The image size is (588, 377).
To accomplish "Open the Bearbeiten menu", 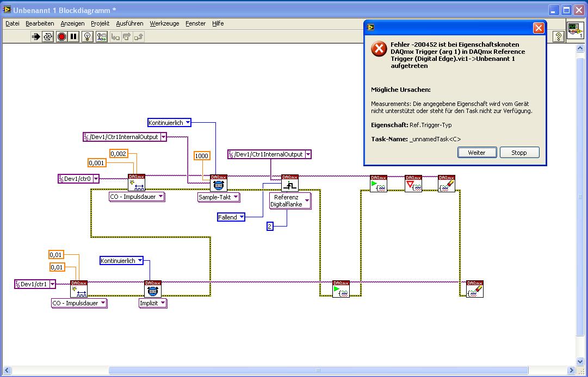I will (x=40, y=23).
